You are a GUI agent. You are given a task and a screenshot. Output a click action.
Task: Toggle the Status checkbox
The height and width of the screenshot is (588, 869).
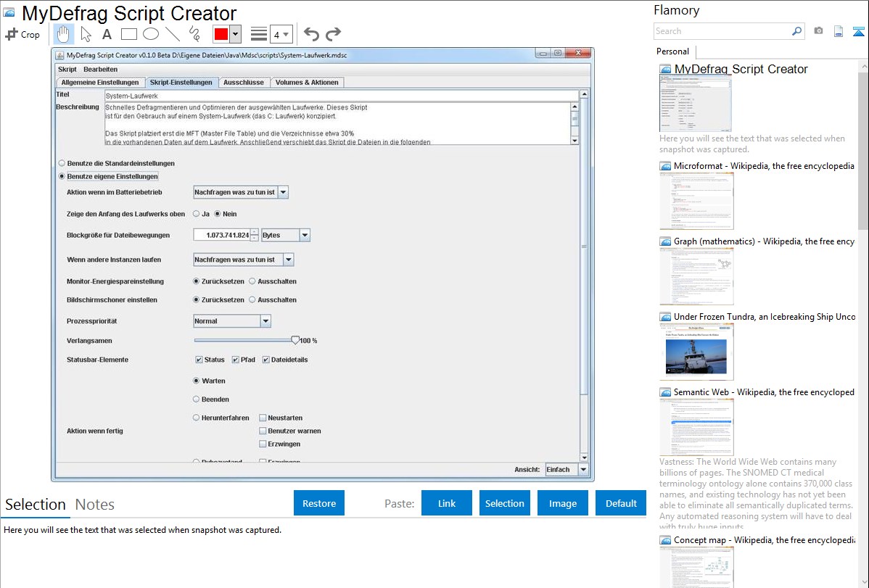[x=199, y=360]
